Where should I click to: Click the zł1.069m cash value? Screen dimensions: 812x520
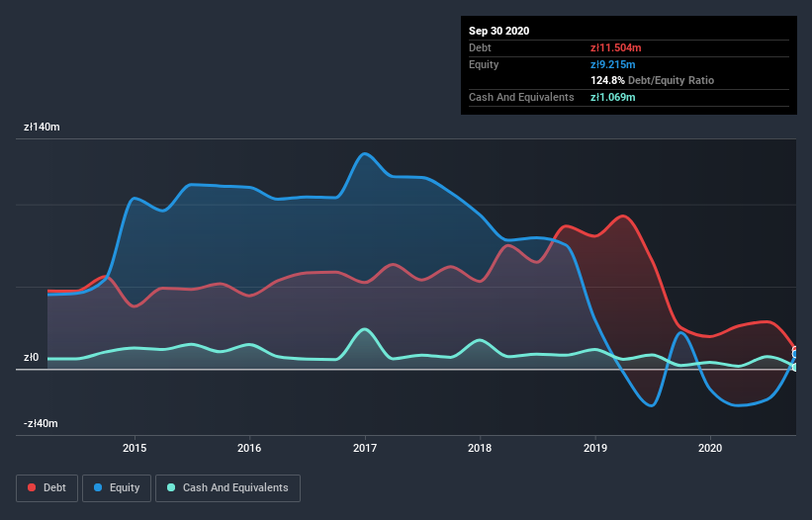point(612,97)
